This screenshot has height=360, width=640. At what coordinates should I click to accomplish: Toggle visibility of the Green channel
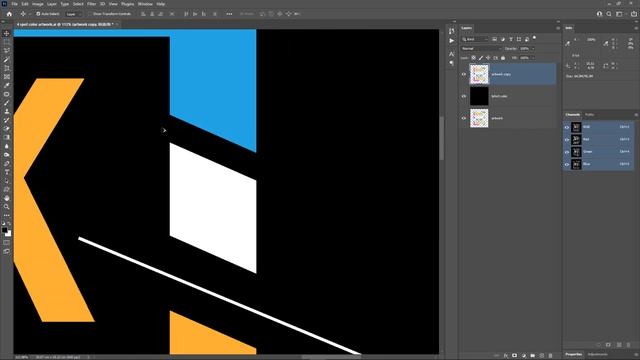(x=567, y=152)
